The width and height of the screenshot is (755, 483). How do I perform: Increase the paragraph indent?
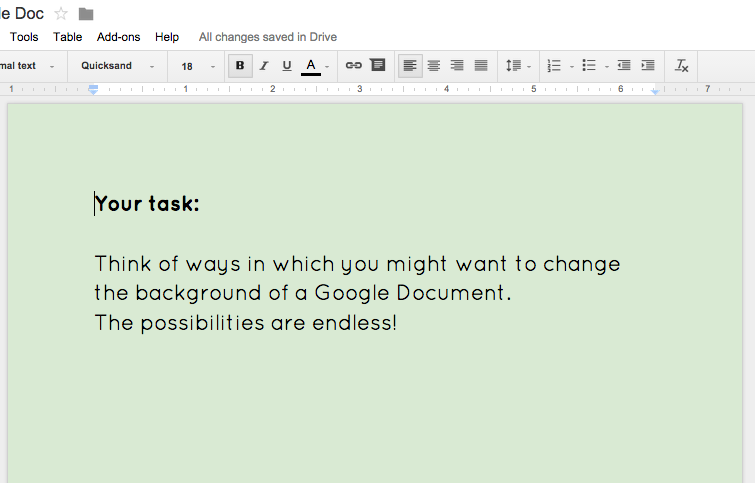pyautogui.click(x=648, y=66)
